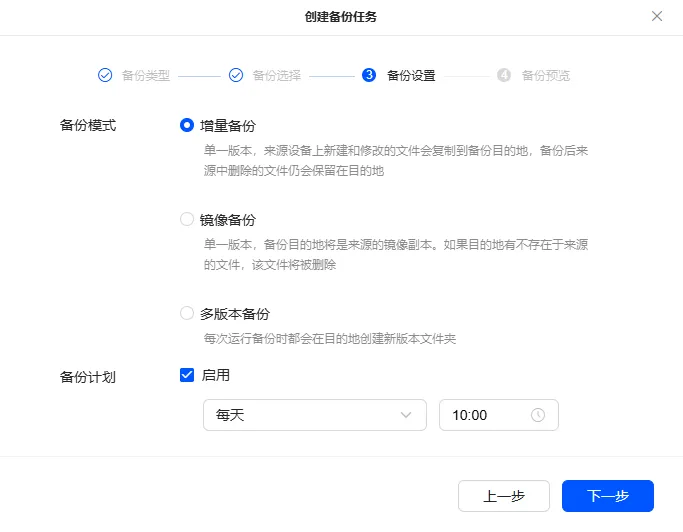Click the 备份选择 completed step checkmark icon
Image resolution: width=683 pixels, height=532 pixels.
(236, 75)
